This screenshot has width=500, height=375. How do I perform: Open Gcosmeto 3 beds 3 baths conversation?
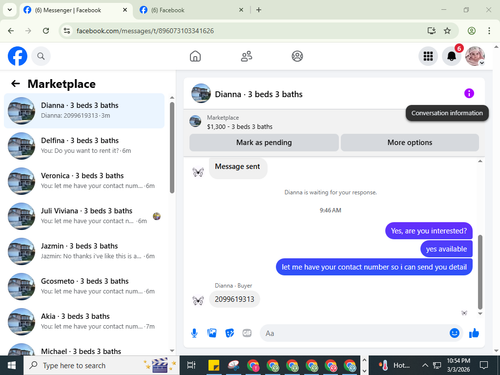(x=84, y=286)
